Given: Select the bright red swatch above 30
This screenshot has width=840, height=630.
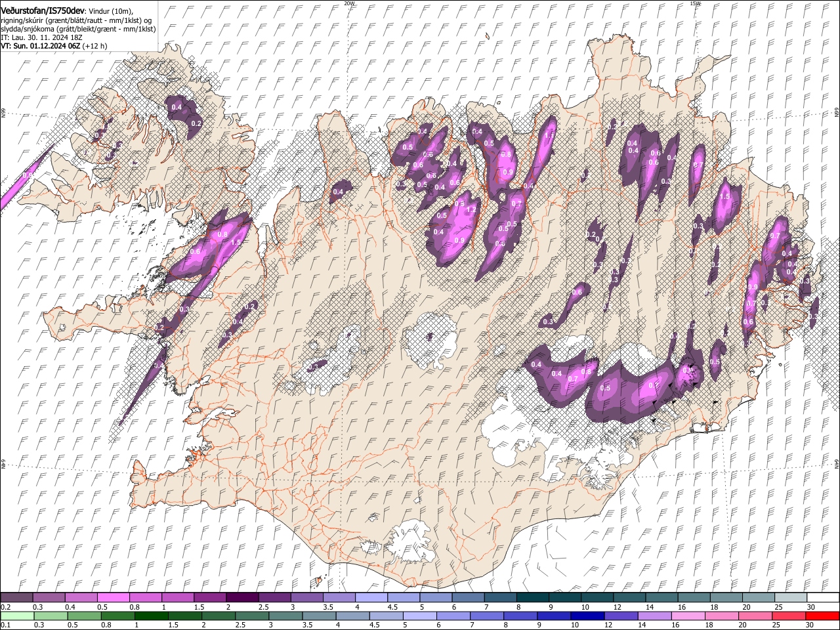Looking at the screenshot, I should [x=822, y=616].
